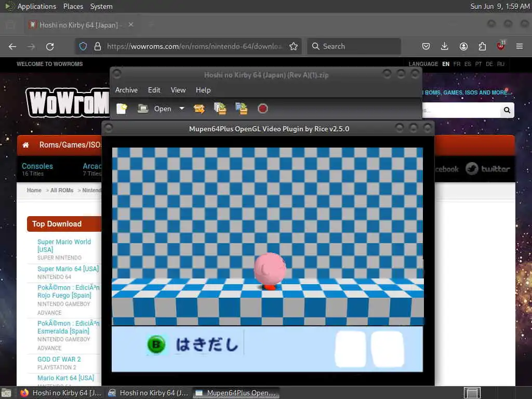The image size is (532, 399).
Task: Click the tracking protection shield icon
Action: 83,46
